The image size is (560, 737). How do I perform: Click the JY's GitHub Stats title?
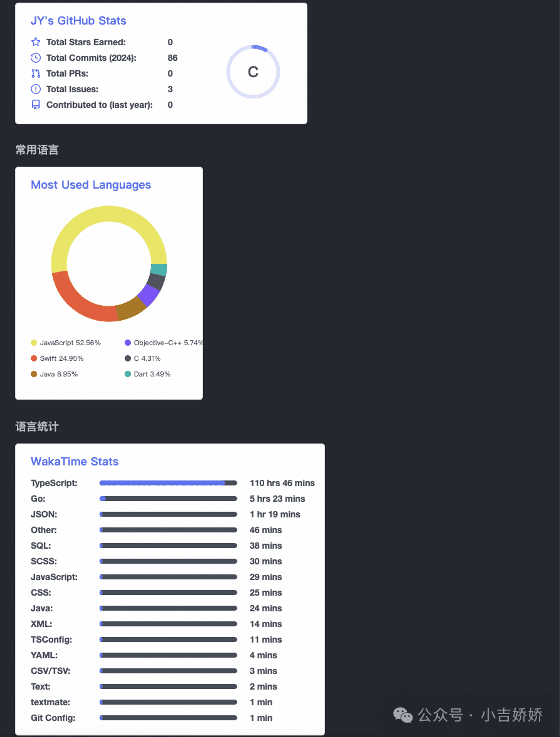pos(78,21)
